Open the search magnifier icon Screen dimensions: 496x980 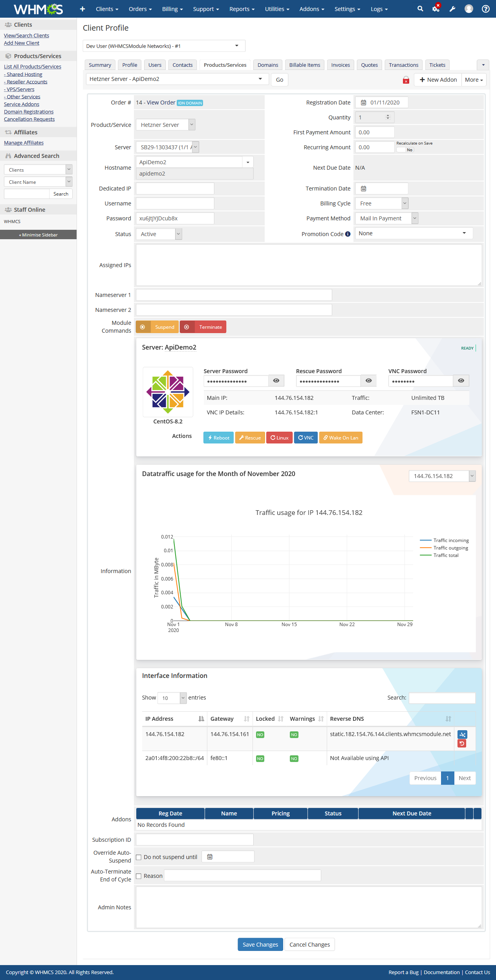(x=420, y=9)
